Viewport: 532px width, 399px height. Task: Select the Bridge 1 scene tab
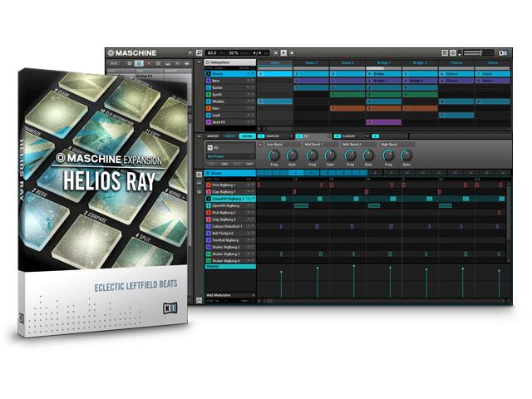pos(384,63)
